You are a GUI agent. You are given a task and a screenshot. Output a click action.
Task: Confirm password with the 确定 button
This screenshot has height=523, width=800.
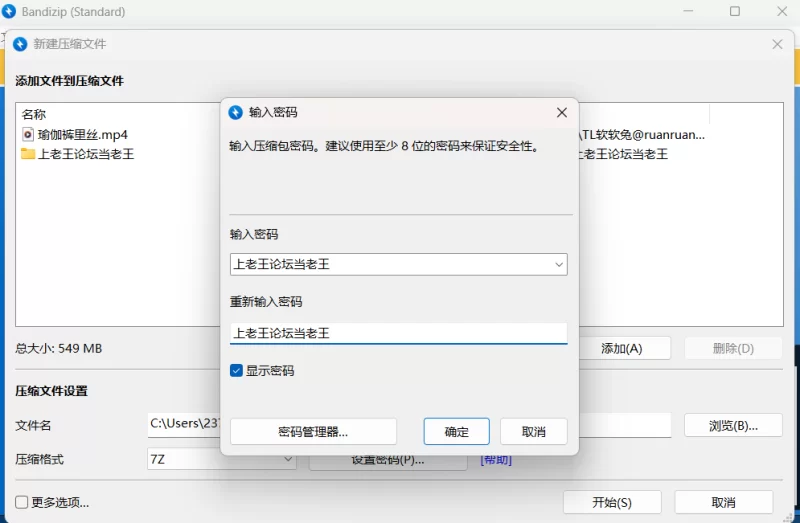pos(456,432)
